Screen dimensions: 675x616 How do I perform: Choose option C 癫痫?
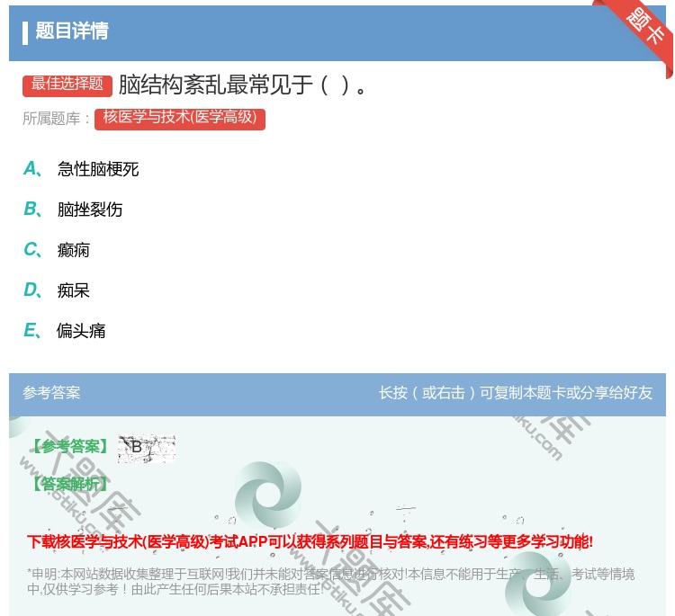(57, 249)
